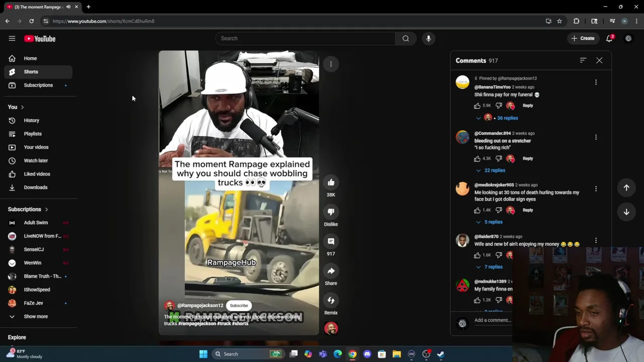The height and width of the screenshot is (362, 644).
Task: Go to the next Short arrow
Action: [626, 212]
